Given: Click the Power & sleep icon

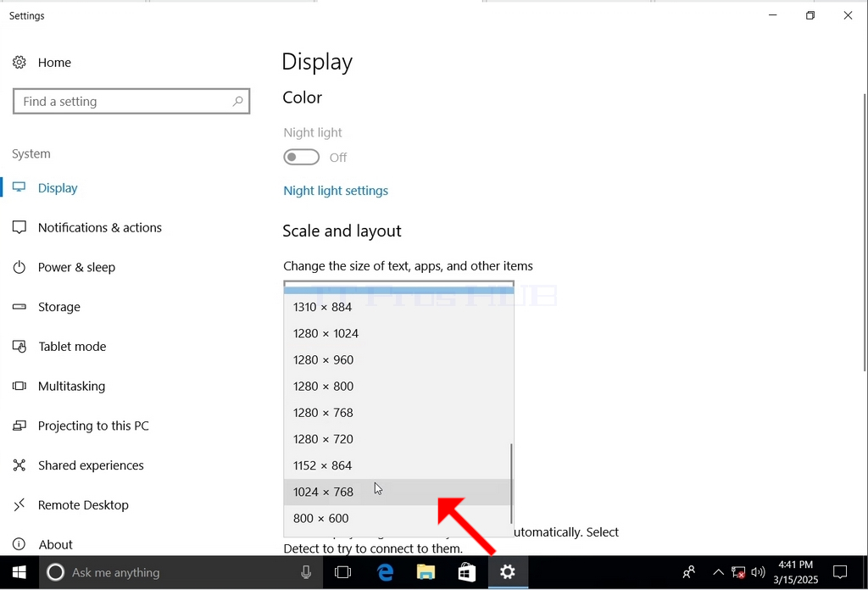Looking at the screenshot, I should pyautogui.click(x=19, y=267).
